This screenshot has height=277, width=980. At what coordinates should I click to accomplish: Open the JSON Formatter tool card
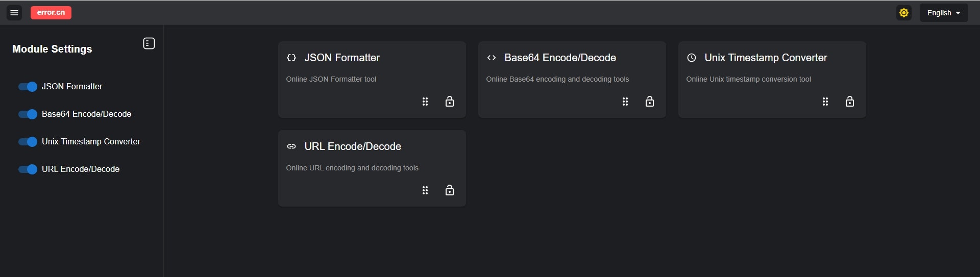(372, 80)
